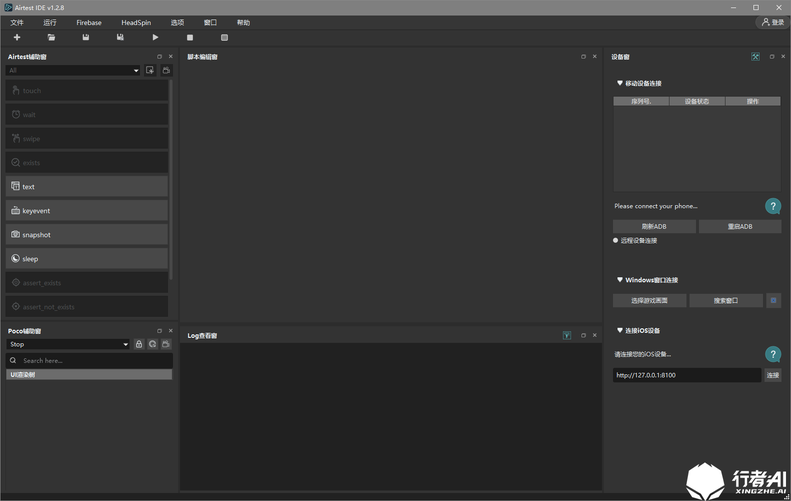Insert the sleep command
791x501 pixels.
click(87, 258)
